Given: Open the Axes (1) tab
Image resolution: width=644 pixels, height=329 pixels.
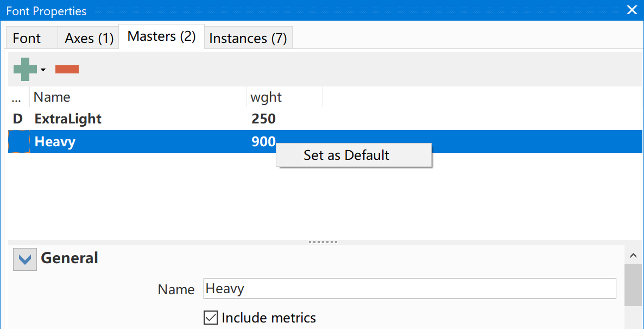Looking at the screenshot, I should (89, 38).
